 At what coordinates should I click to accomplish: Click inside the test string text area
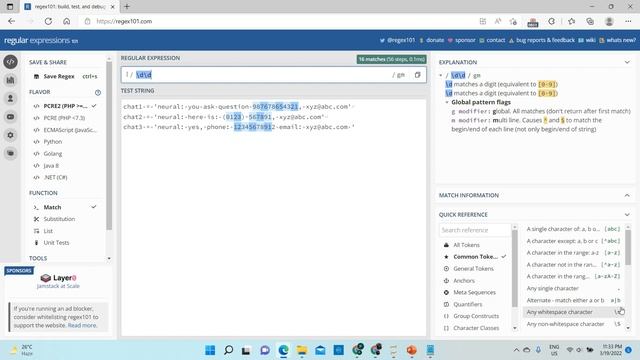click(273, 217)
